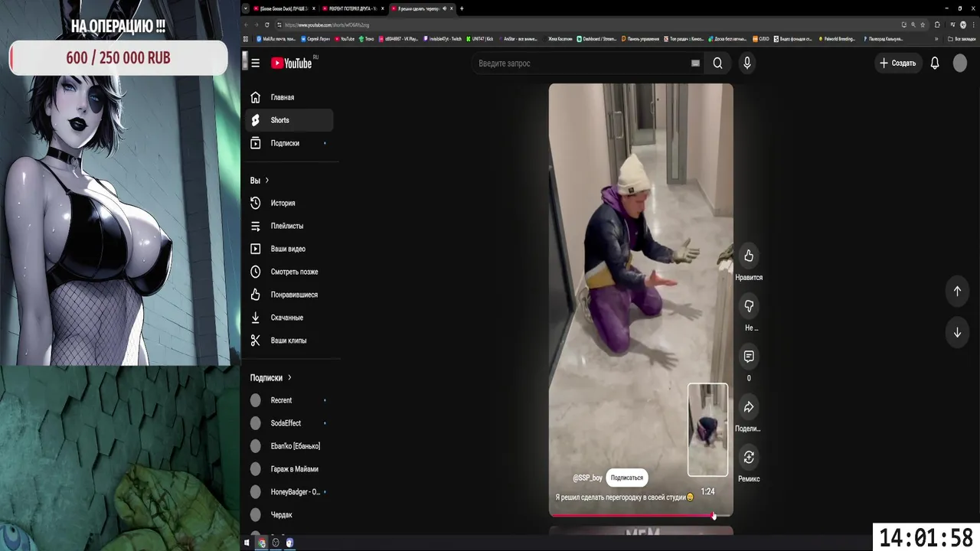Open a new browser tab
Screen dimensions: 980x551
(462, 8)
